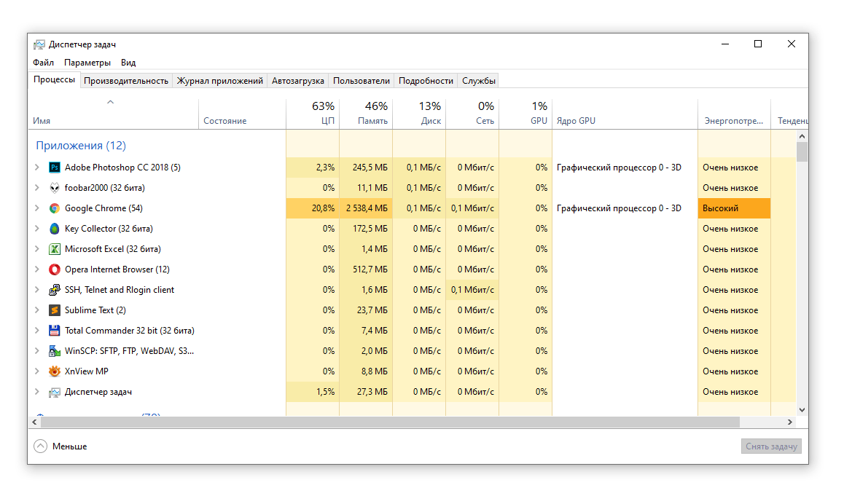Expand the Opera Internet Browser process group
This screenshot has height=504, width=844.
[x=36, y=269]
